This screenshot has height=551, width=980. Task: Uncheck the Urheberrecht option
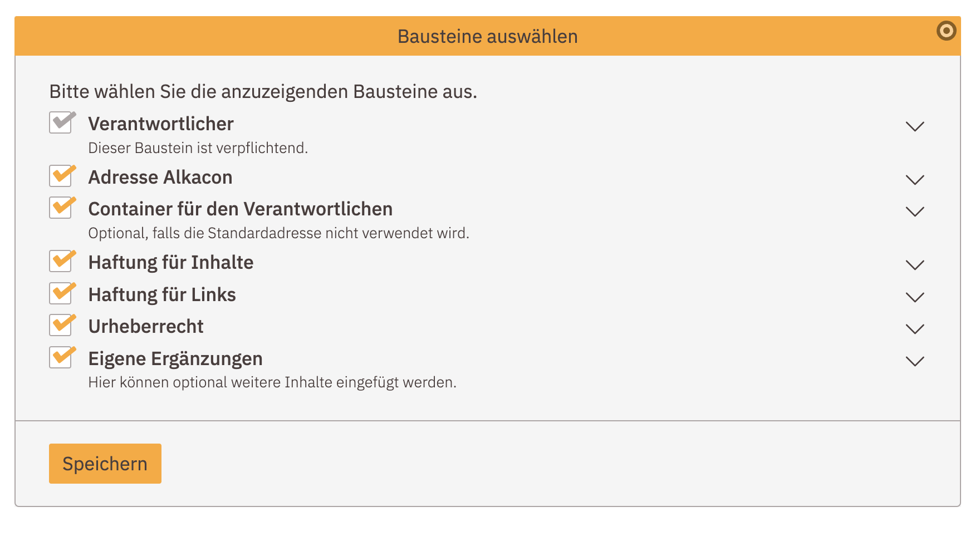coord(61,324)
